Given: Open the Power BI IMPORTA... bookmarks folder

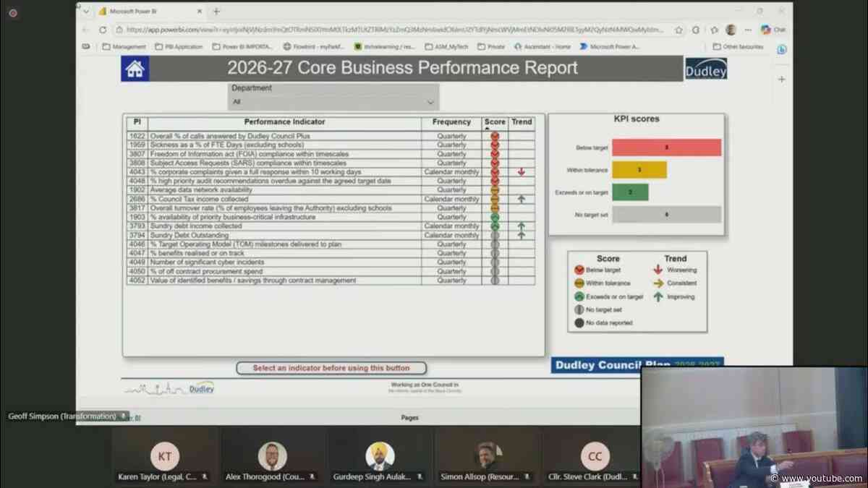Looking at the screenshot, I should [243, 46].
